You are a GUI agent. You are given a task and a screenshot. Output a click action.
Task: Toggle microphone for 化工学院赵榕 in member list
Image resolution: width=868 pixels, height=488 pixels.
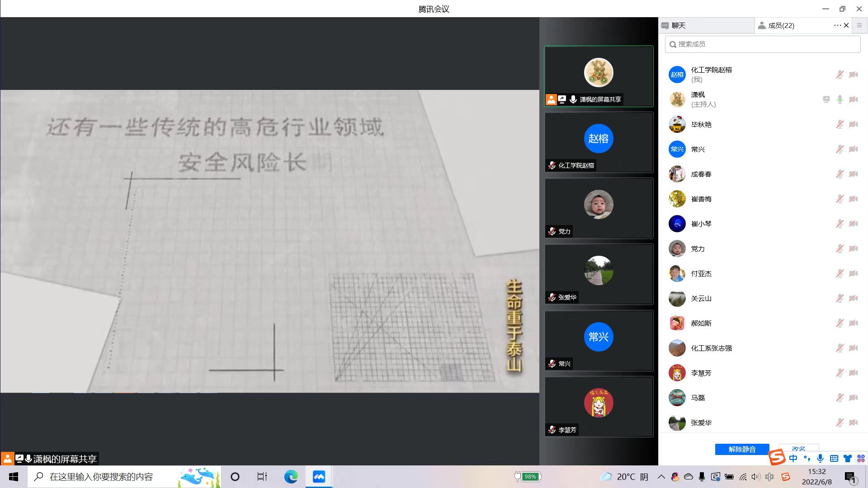point(840,75)
